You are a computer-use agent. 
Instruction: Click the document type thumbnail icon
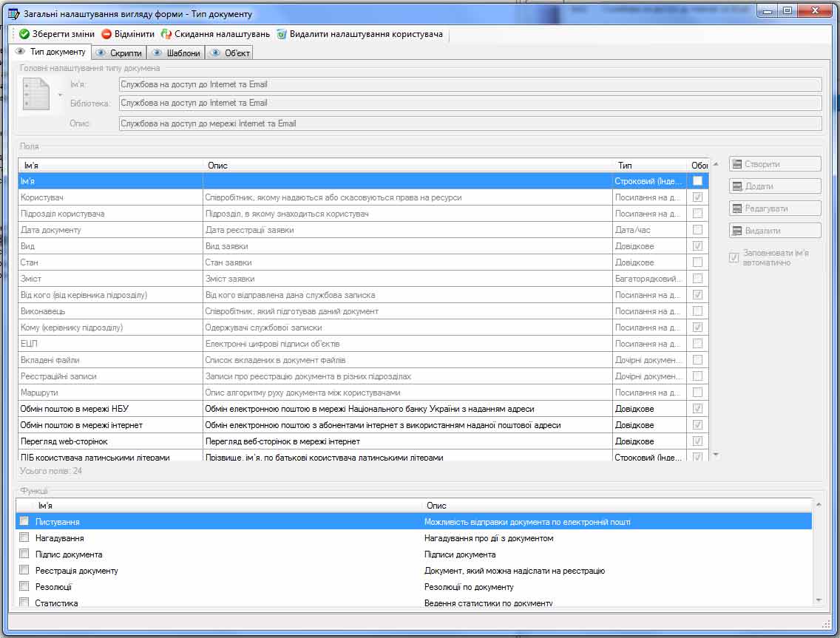(x=36, y=95)
